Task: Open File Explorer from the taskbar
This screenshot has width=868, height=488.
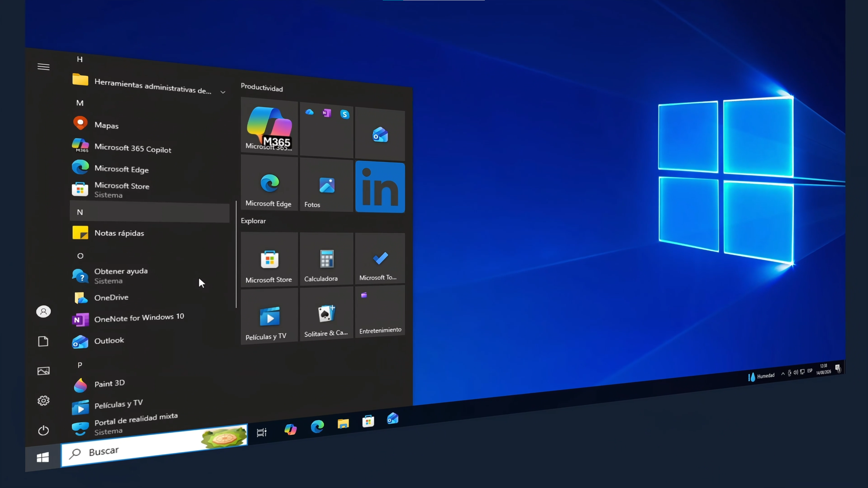Action: tap(343, 424)
